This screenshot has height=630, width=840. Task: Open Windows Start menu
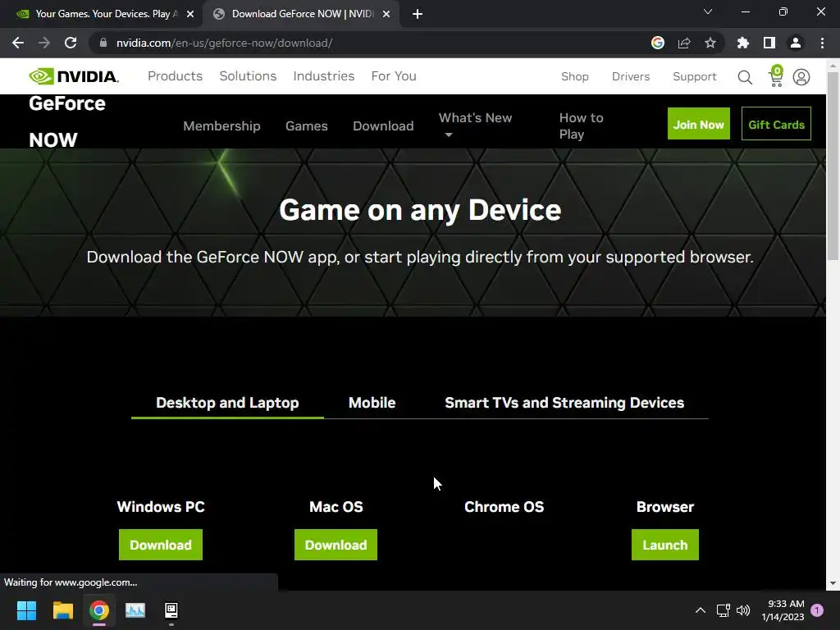(26, 610)
